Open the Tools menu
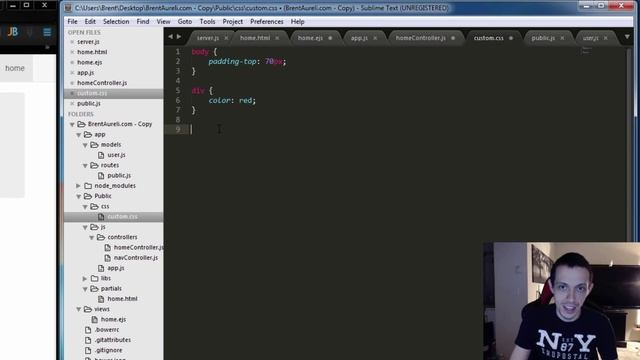The height and width of the screenshot is (360, 640). coord(207,22)
